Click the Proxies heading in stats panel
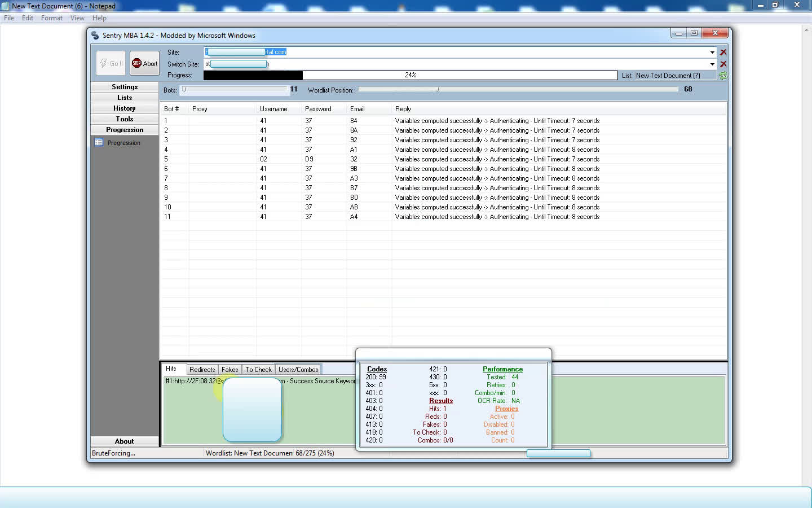812x508 pixels. pos(506,409)
